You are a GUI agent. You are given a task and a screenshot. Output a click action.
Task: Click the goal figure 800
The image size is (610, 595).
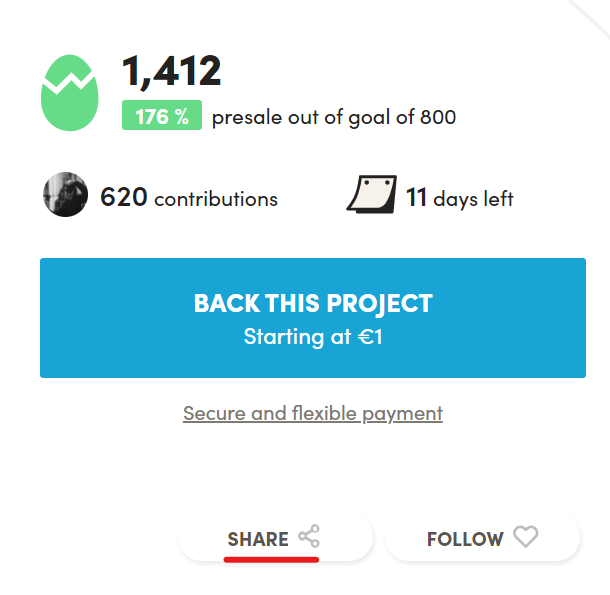(x=438, y=117)
